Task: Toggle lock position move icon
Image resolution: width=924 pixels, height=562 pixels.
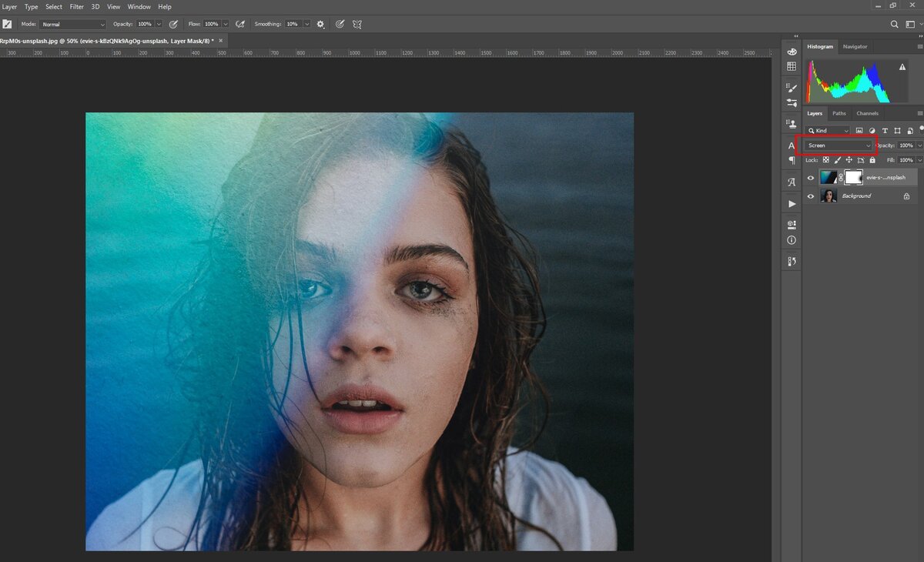Action: tap(849, 160)
